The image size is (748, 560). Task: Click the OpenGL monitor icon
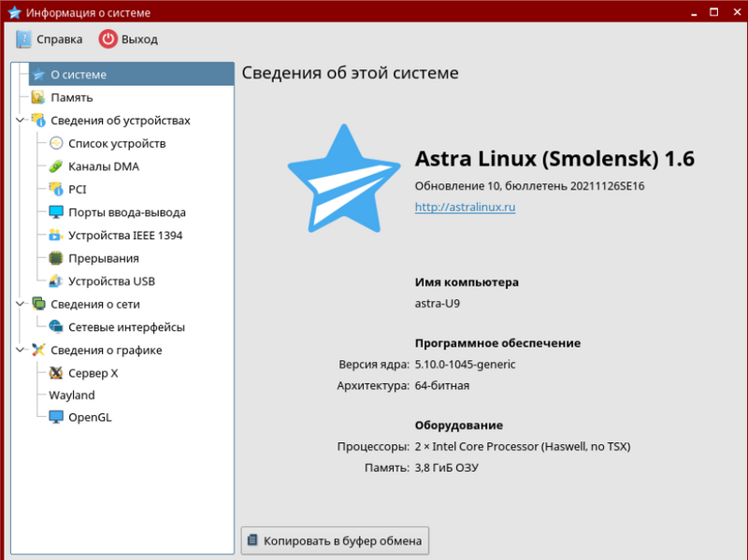tap(56, 418)
